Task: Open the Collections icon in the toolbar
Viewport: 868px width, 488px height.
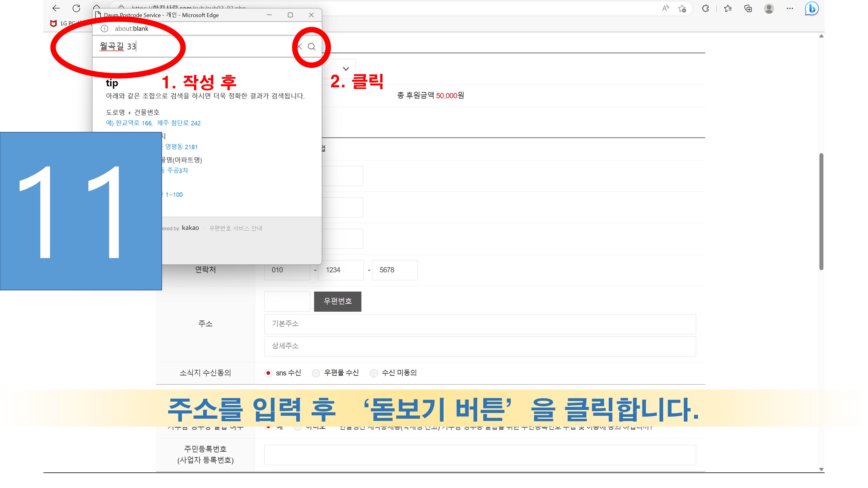Action: (748, 8)
